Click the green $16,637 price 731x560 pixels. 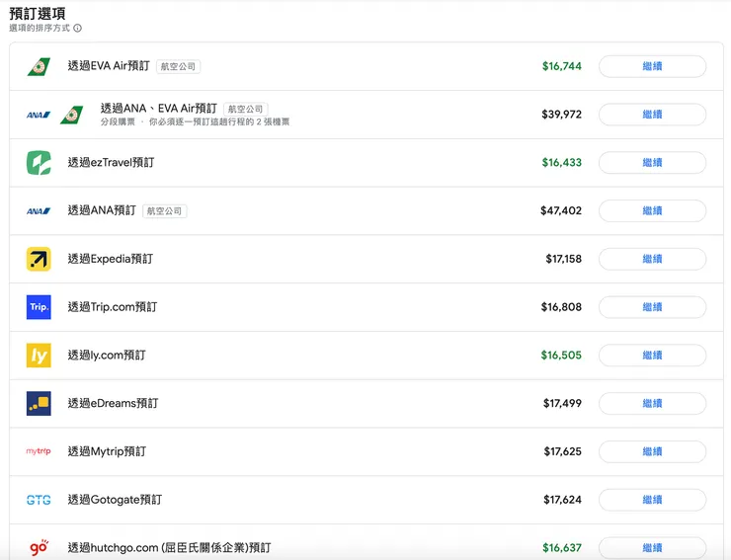[x=562, y=548]
